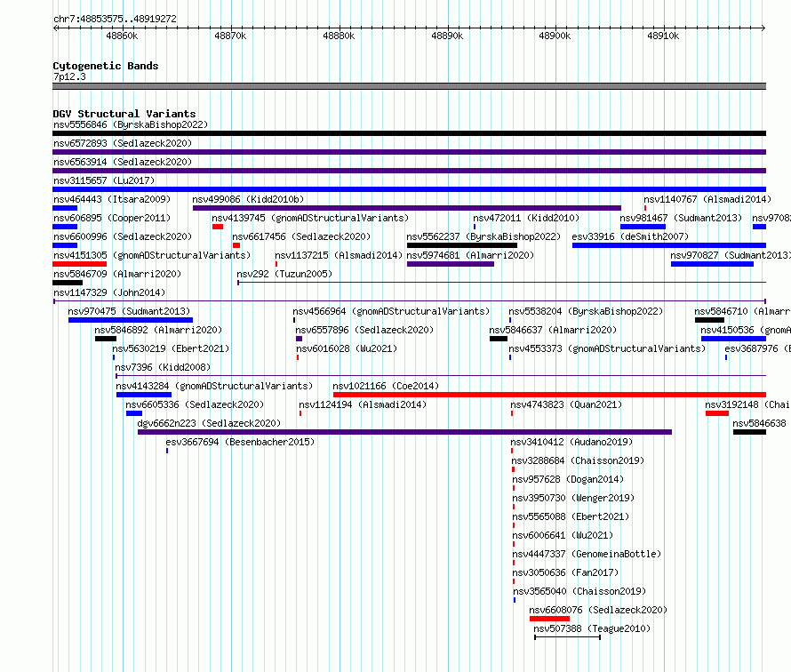Click the 7p12.3 cytogenetic band bar
The height and width of the screenshot is (672, 791).
tap(409, 86)
